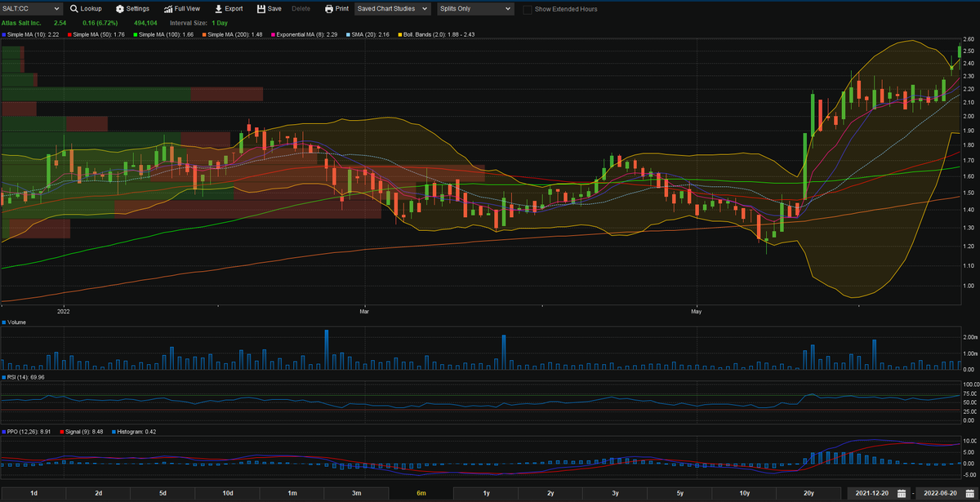Click the start date field 2021-12-20
Image resolution: width=980 pixels, height=502 pixels.
tap(871, 493)
